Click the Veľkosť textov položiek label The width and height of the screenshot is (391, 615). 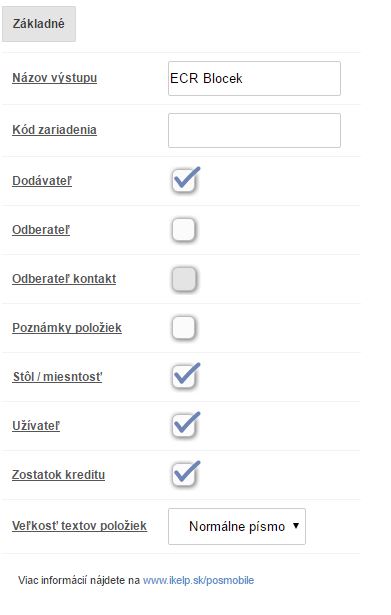point(79,526)
